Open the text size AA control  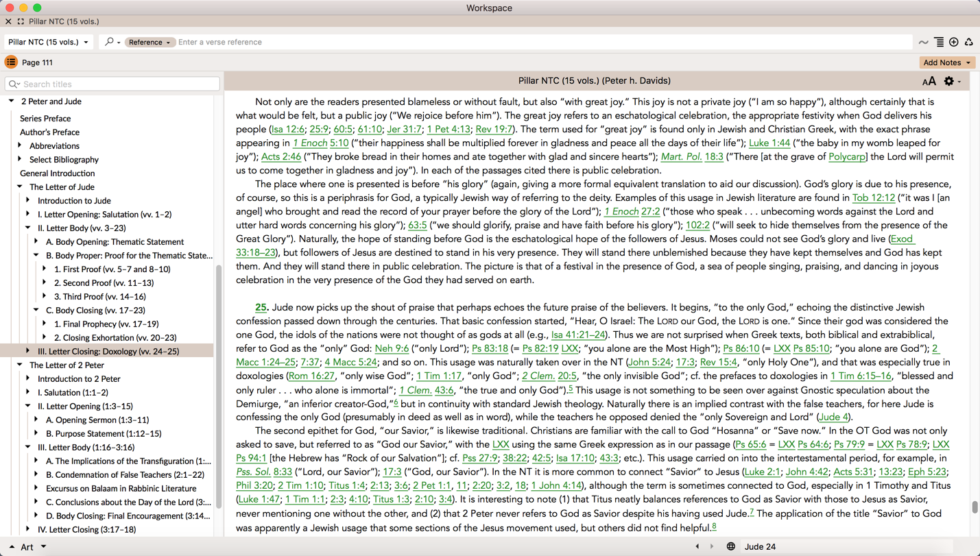coord(929,82)
